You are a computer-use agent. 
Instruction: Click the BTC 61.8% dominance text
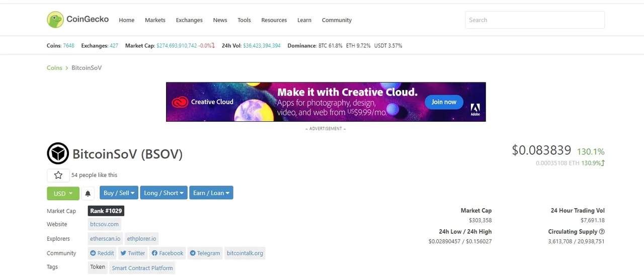pos(331,46)
